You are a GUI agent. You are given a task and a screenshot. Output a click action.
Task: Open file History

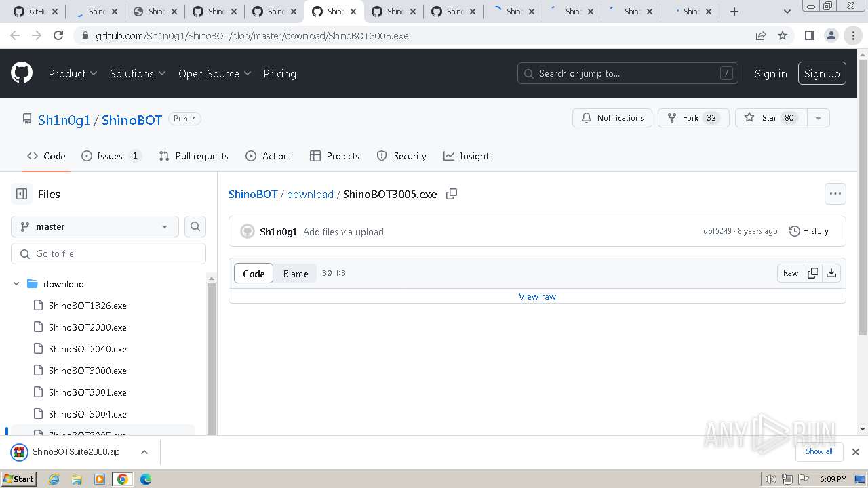tap(809, 231)
